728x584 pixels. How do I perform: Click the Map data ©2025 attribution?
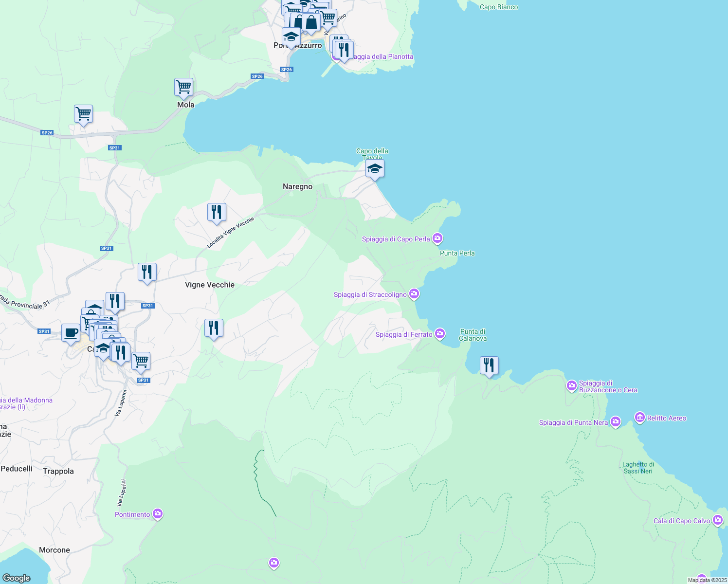pyautogui.click(x=707, y=580)
